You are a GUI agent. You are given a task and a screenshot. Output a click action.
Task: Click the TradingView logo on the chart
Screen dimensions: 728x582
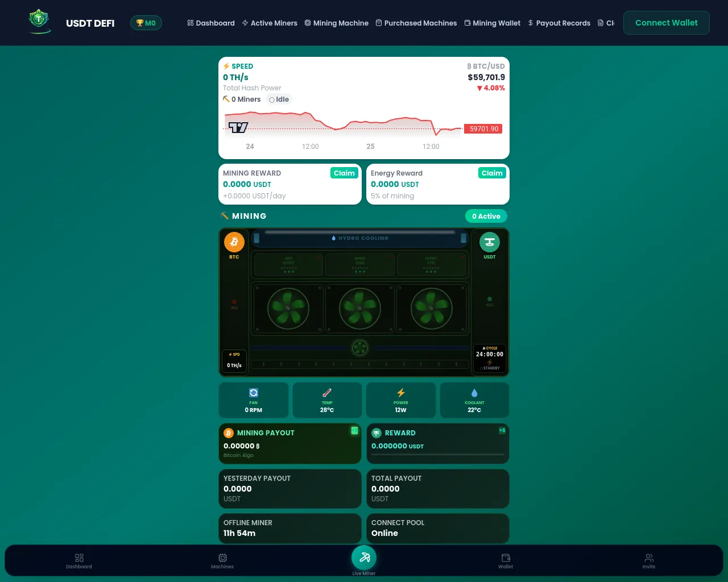[238, 127]
